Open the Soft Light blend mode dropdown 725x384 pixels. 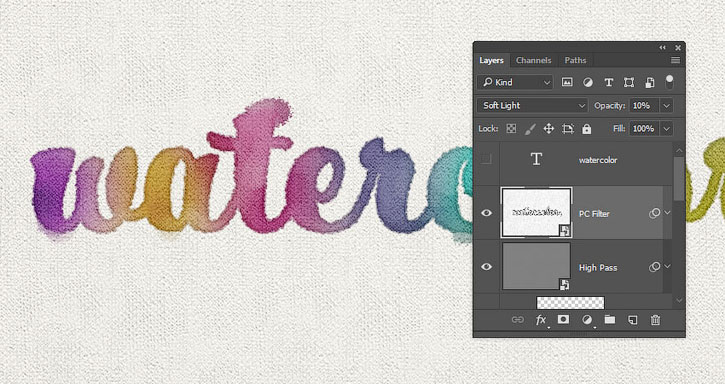(x=532, y=105)
